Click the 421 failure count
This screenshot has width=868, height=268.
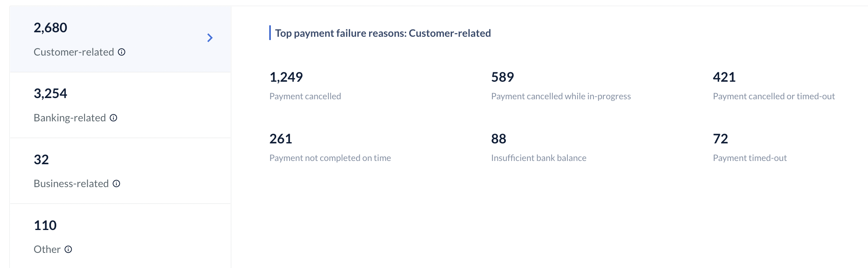click(x=724, y=77)
